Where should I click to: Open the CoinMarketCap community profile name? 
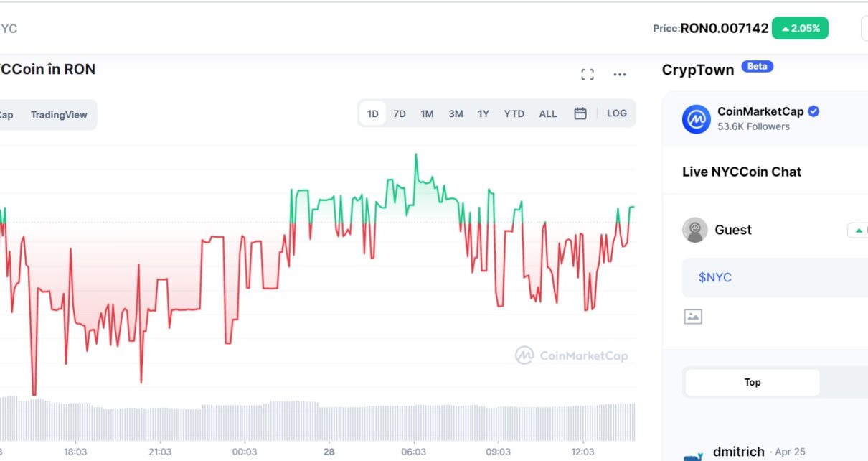760,111
